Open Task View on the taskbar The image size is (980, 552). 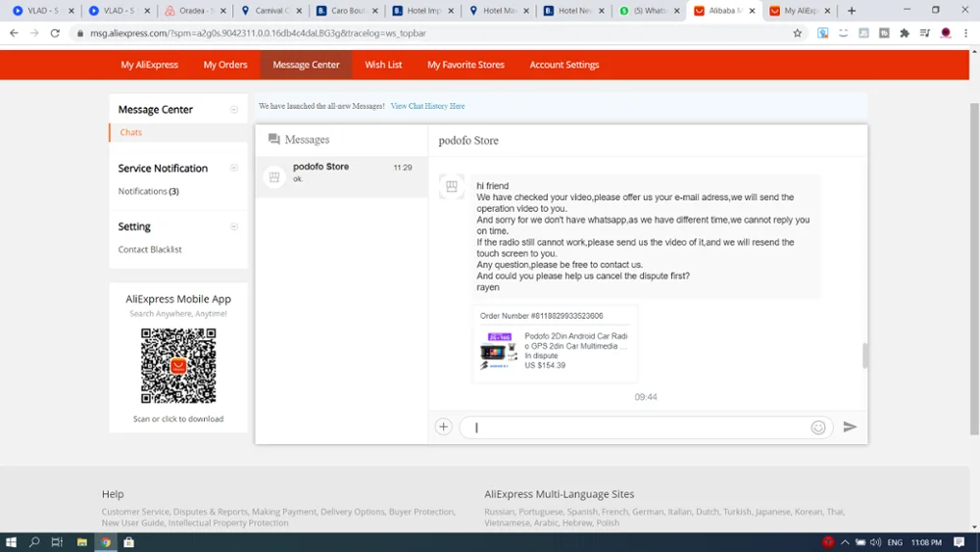coord(57,542)
